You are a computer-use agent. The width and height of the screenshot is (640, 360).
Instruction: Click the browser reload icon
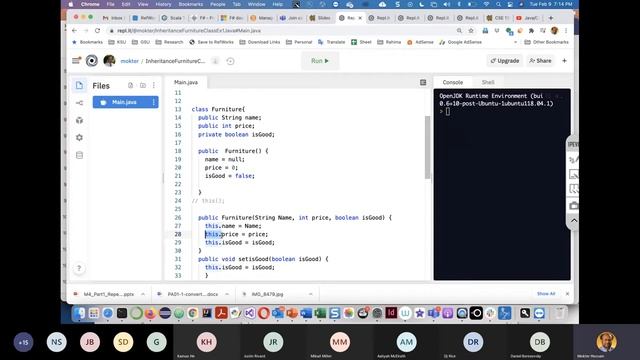97,31
